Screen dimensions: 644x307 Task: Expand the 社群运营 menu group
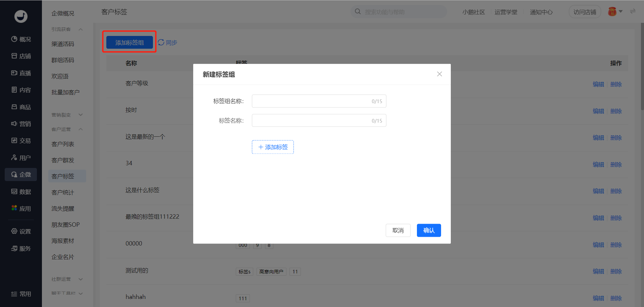(80, 279)
